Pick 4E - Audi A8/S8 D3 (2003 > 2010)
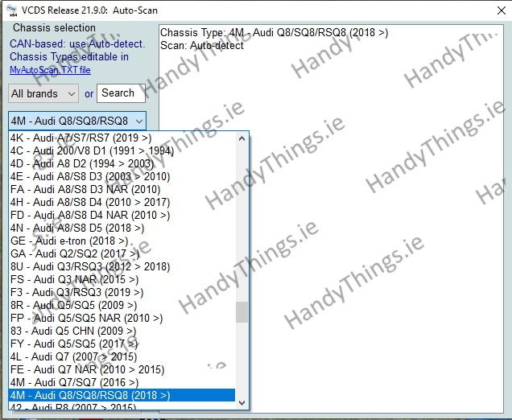 click(122, 176)
